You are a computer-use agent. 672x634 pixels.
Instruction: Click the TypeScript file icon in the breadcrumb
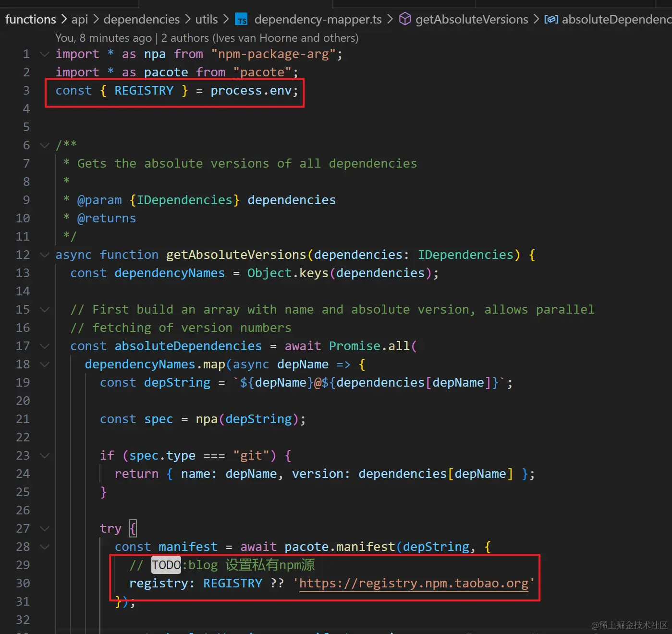point(241,19)
